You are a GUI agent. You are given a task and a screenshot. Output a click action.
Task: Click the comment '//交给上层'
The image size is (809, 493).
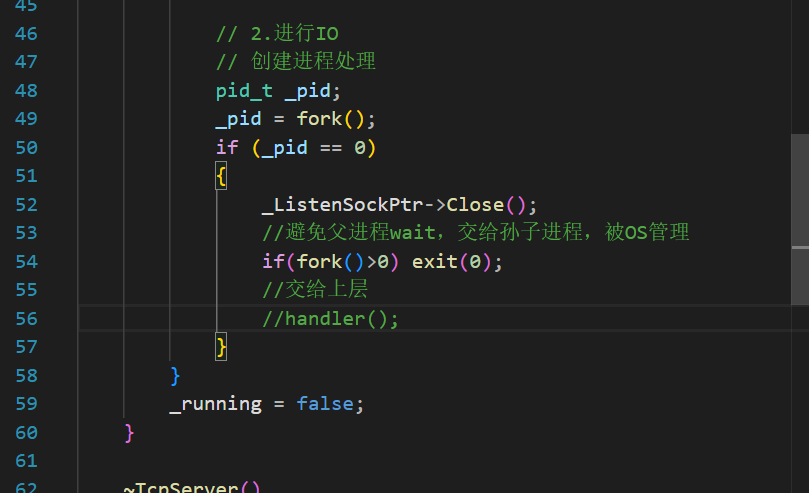tap(315, 289)
